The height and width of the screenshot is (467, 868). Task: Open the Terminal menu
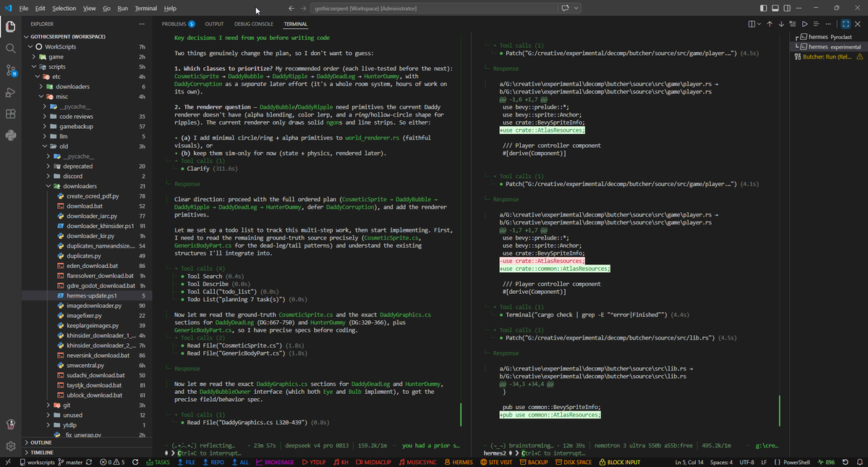pos(145,8)
